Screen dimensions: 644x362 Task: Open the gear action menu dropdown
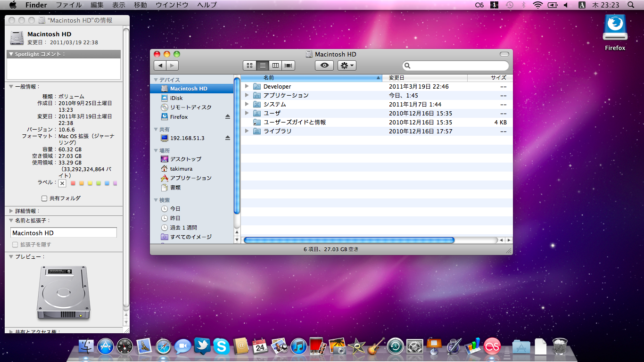(x=347, y=66)
